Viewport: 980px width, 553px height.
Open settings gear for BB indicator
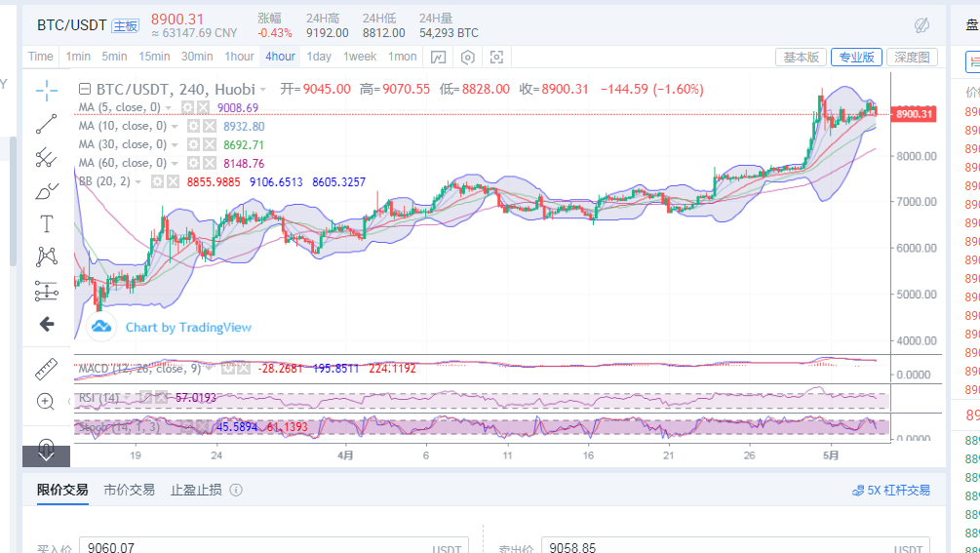pyautogui.click(x=158, y=181)
